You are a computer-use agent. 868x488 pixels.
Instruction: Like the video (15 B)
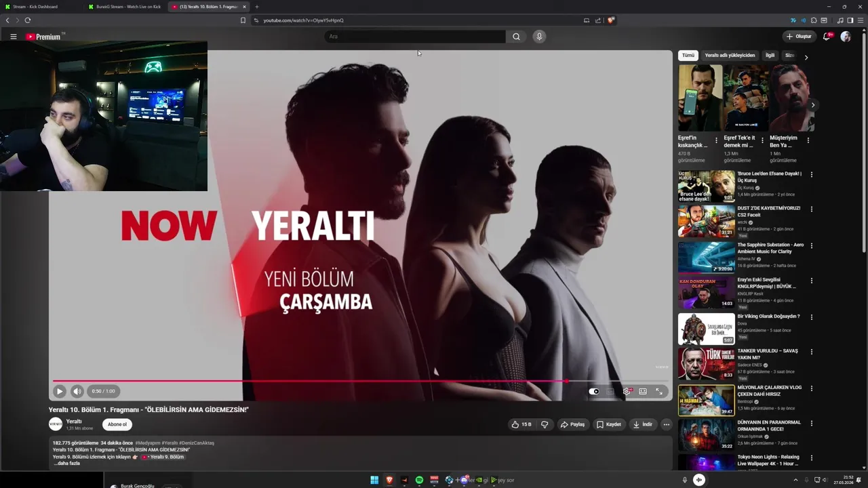tap(521, 424)
